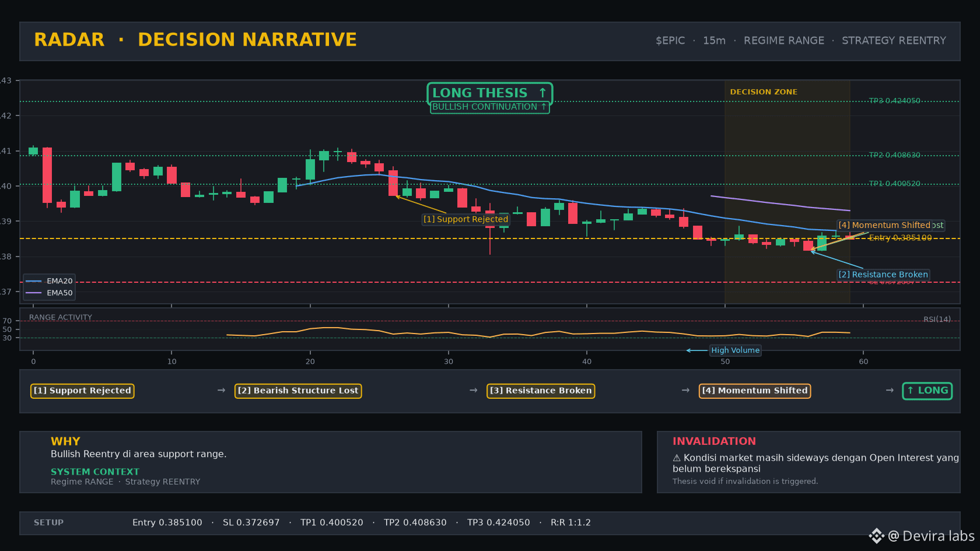Click the EMA20 blue legend line

tap(34, 281)
